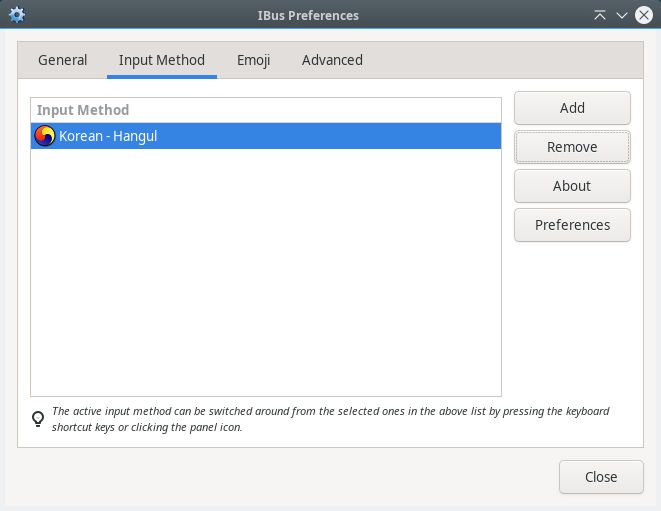
Task: Click the Korean flag input method icon
Action: 45,136
